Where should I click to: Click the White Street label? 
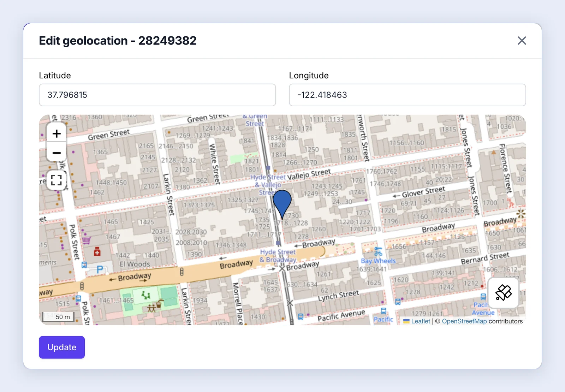click(x=214, y=164)
